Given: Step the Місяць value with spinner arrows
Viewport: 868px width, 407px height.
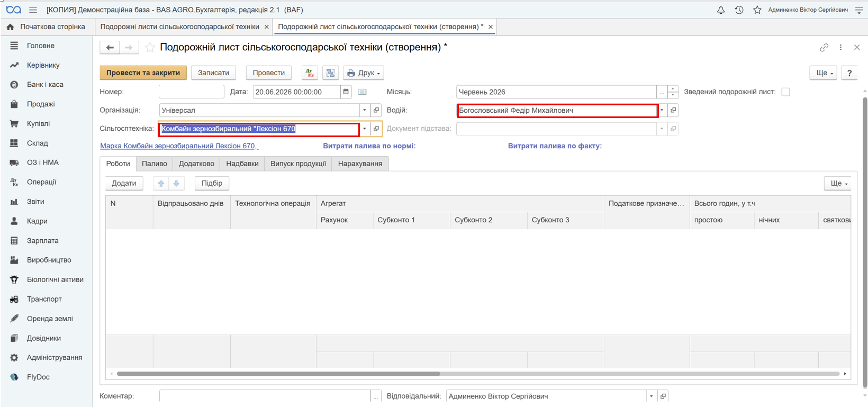Looking at the screenshot, I should pos(673,92).
